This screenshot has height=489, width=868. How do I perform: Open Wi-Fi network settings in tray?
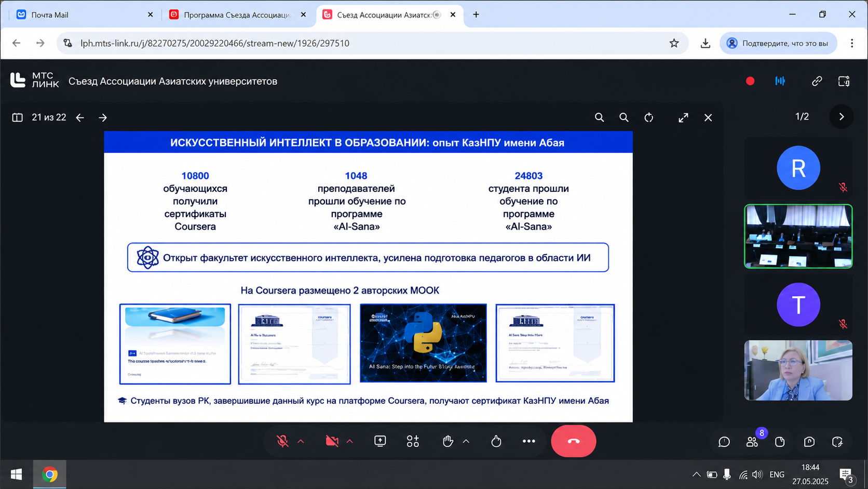pos(743,474)
